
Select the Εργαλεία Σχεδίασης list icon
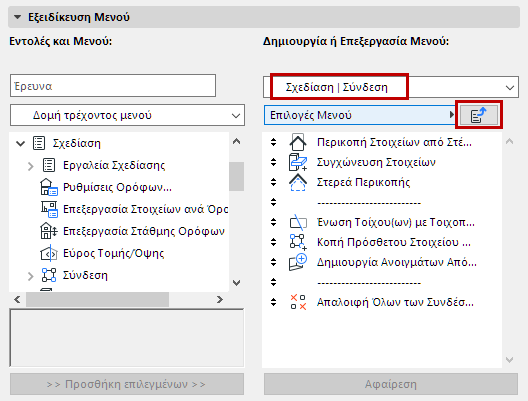[49, 165]
